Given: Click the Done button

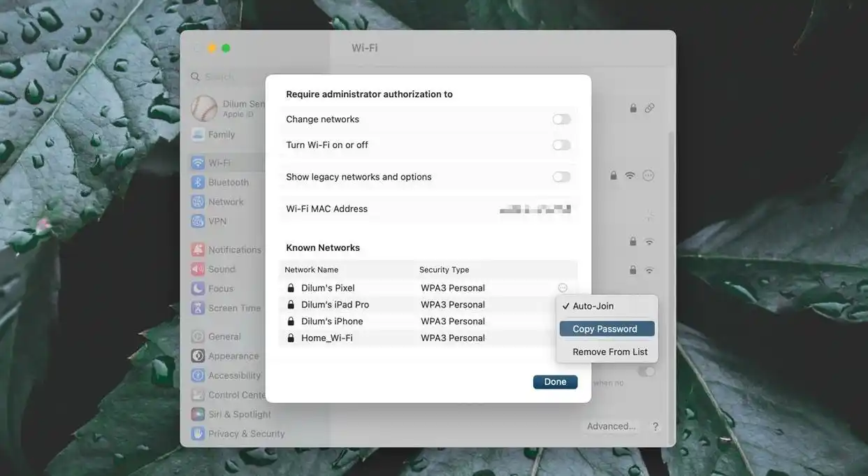Looking at the screenshot, I should (x=555, y=382).
